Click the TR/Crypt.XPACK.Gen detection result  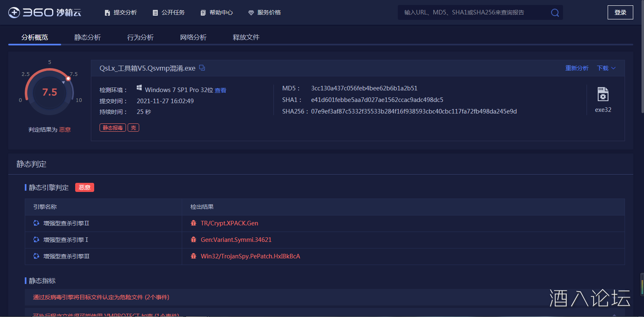tap(229, 223)
